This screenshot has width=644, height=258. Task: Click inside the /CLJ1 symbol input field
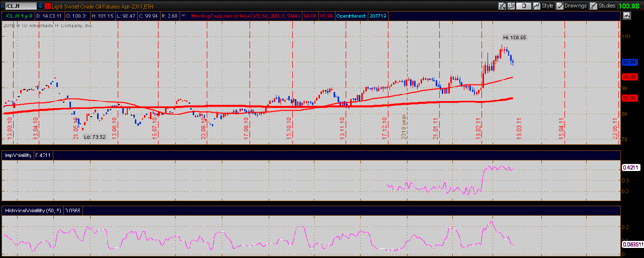19,6
